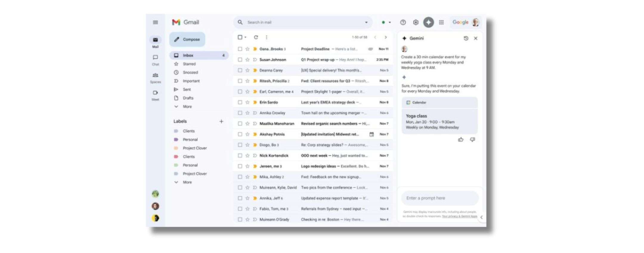Viewport: 644px width, 253px height.
Task: Expand search options dropdown arrow
Action: (x=366, y=22)
